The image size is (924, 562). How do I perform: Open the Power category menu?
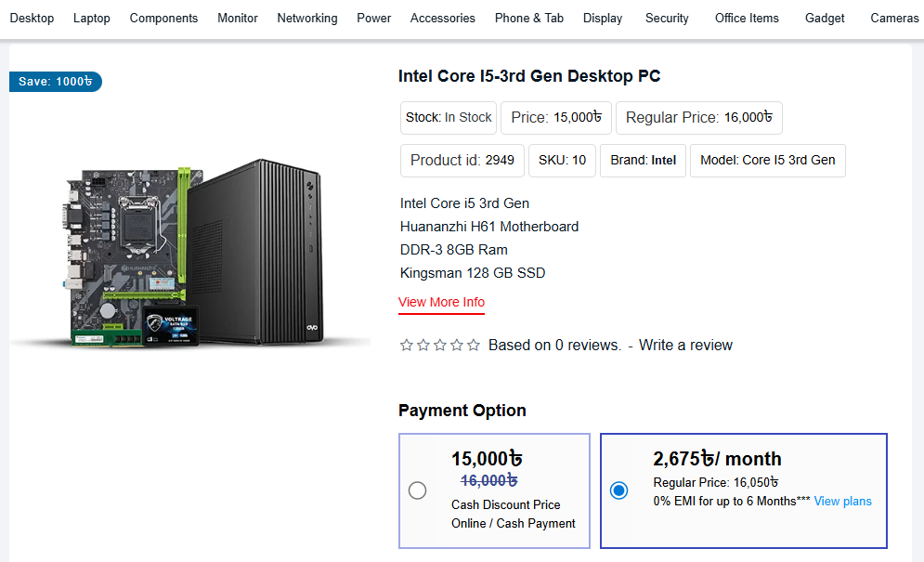[373, 19]
